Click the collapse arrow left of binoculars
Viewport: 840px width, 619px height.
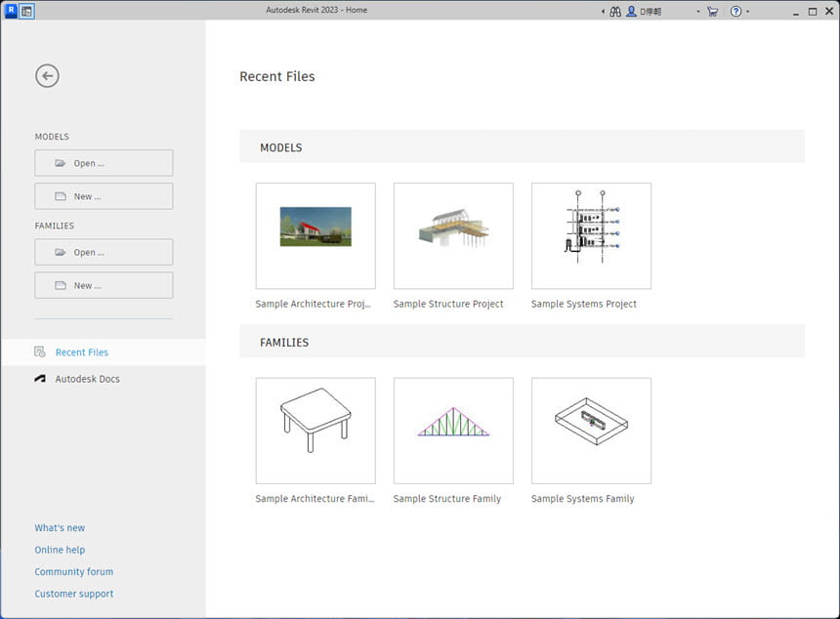604,12
